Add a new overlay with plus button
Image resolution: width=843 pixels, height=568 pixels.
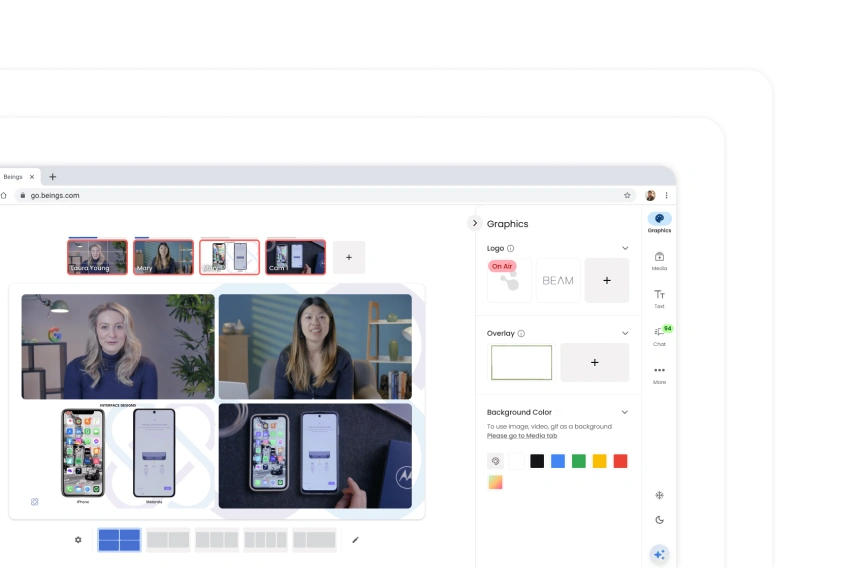pos(595,363)
